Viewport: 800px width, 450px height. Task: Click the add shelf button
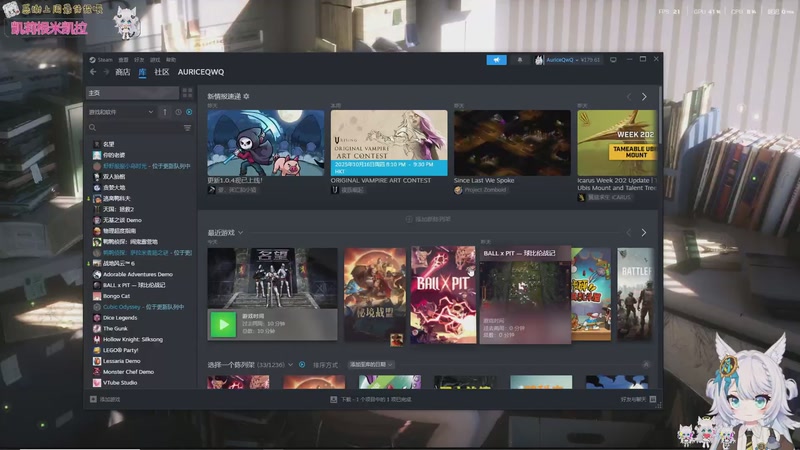(x=428, y=219)
